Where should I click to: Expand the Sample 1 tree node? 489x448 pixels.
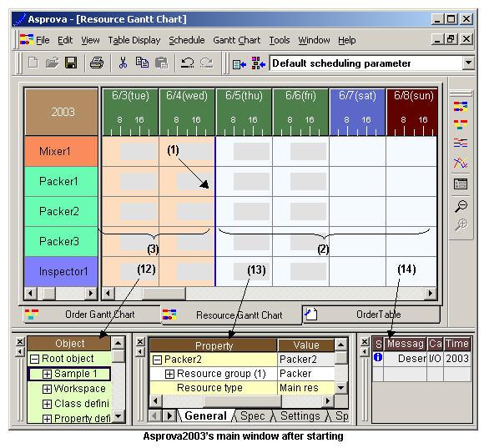point(47,374)
